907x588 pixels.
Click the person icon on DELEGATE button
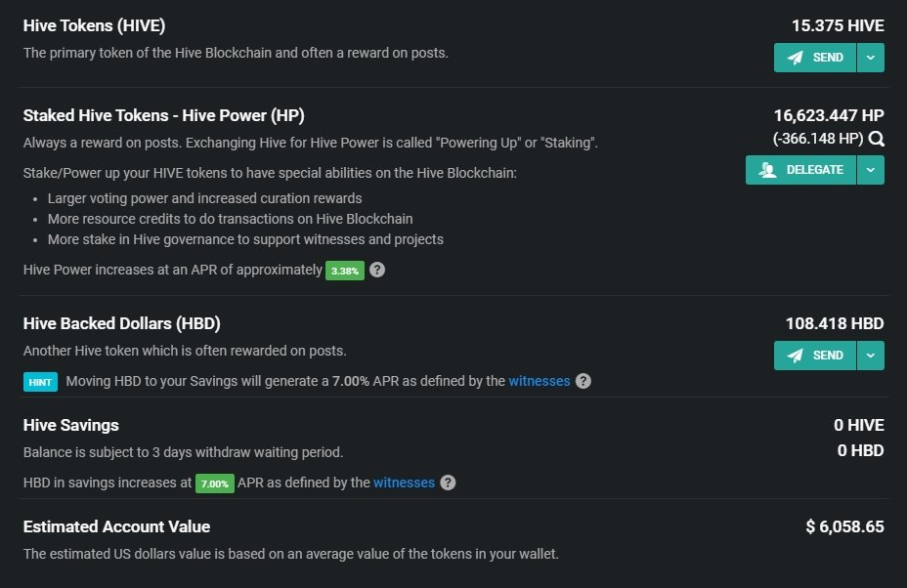click(x=767, y=170)
